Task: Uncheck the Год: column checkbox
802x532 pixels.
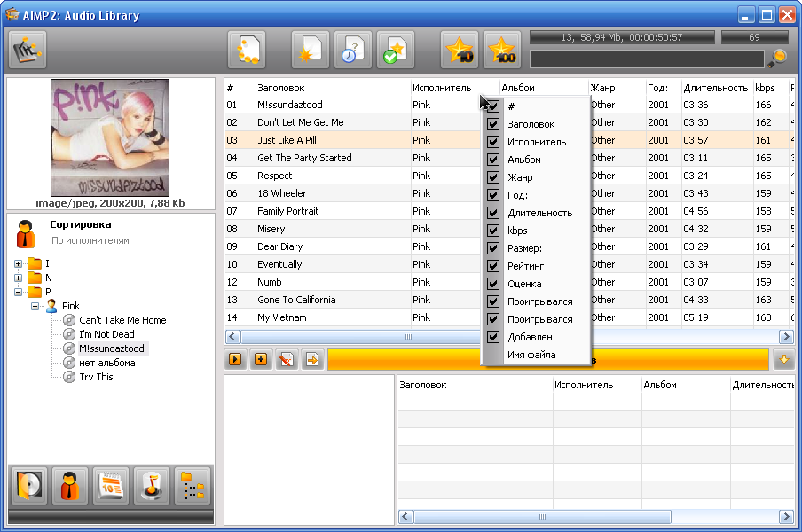Action: click(493, 195)
